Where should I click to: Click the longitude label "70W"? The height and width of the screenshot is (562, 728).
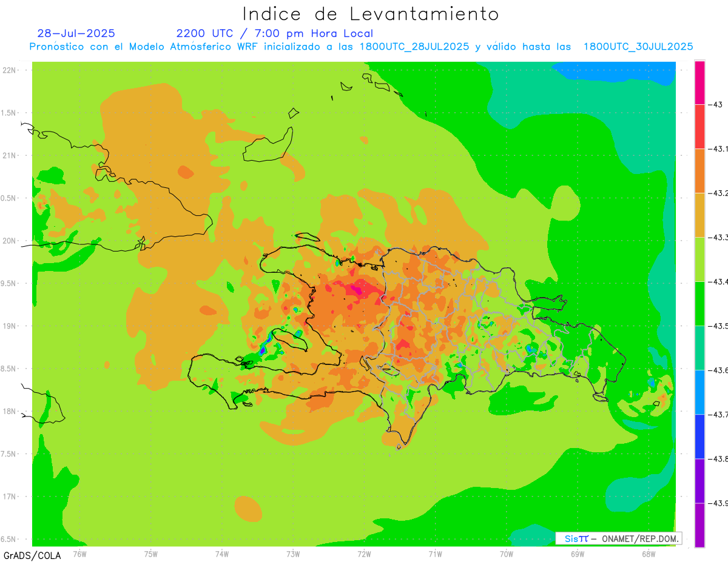[506, 554]
